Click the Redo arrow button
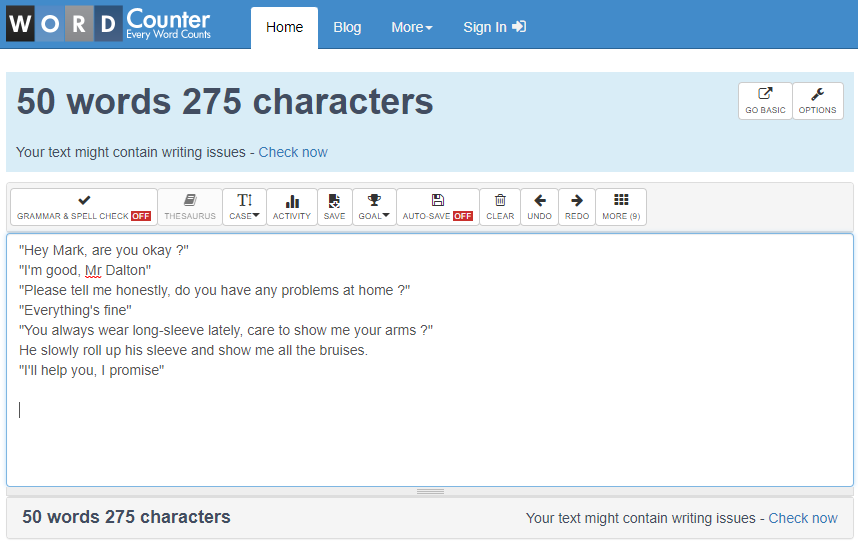 click(x=577, y=207)
